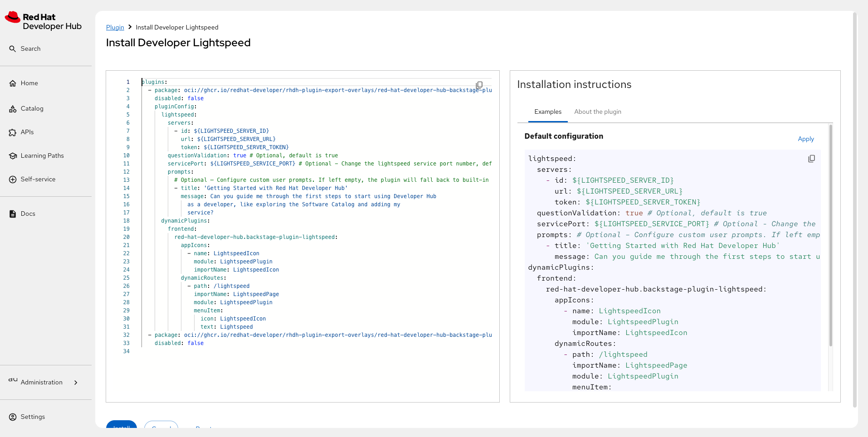Copy the YAML editor contents
This screenshot has width=868, height=437.
tap(479, 85)
